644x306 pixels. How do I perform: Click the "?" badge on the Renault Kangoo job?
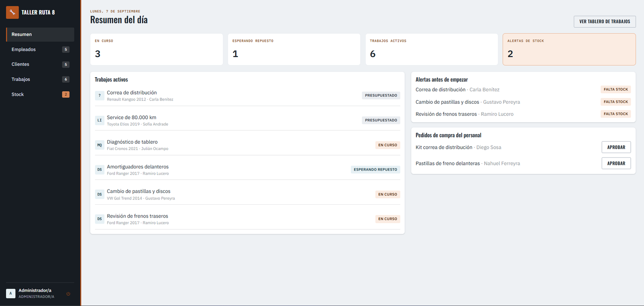coord(99,96)
